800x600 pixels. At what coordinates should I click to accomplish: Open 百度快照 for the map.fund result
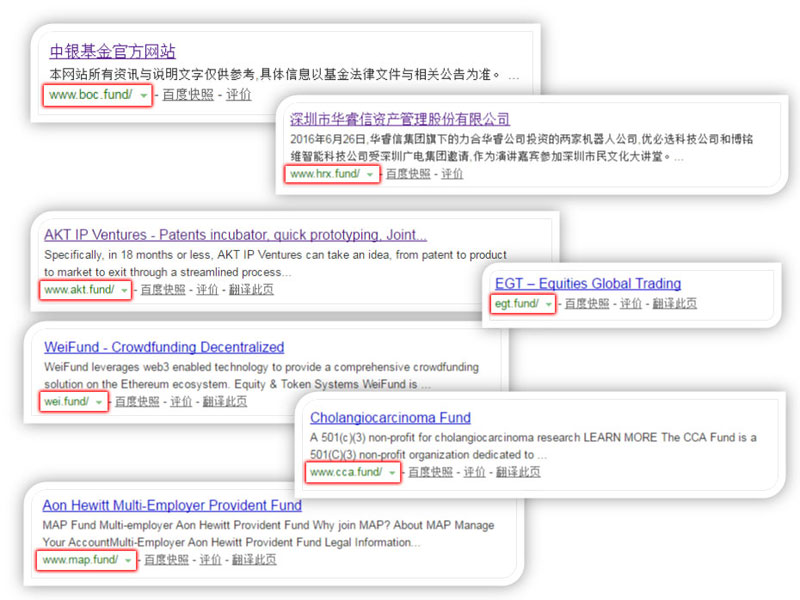tap(166, 559)
